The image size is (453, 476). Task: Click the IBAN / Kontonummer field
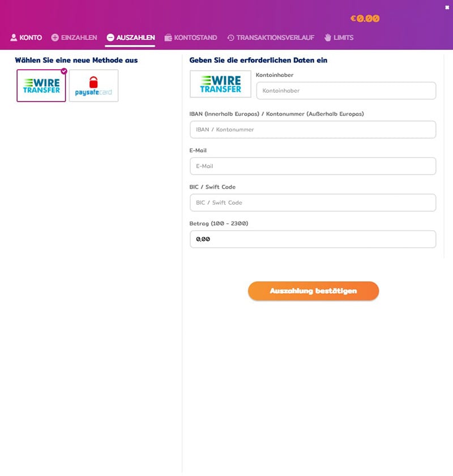pos(312,130)
